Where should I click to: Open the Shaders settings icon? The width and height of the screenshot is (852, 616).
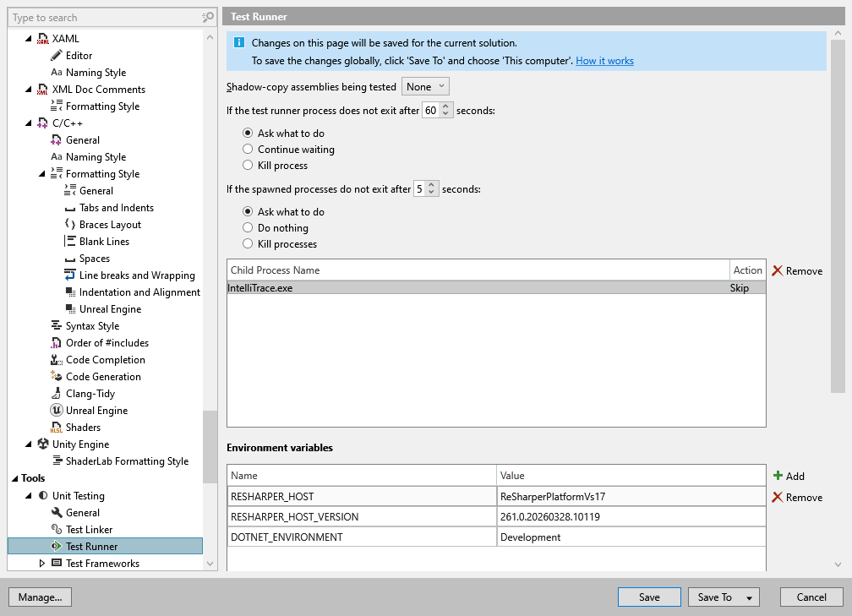pos(58,427)
